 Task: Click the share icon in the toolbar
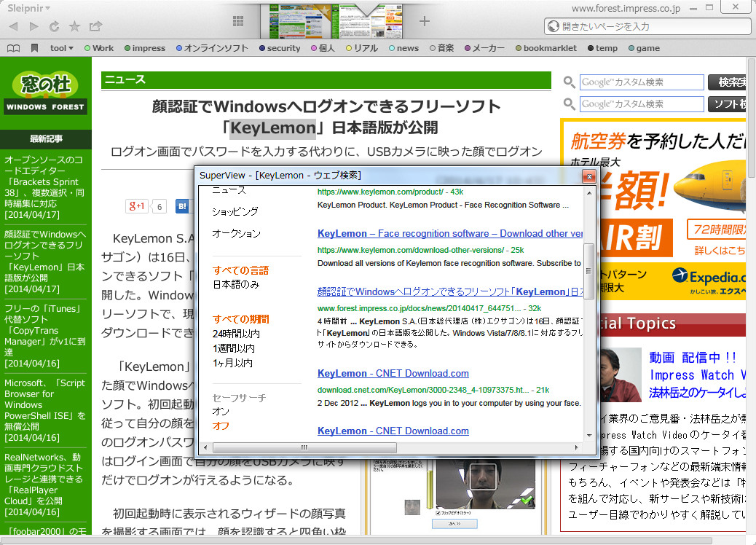point(95,26)
